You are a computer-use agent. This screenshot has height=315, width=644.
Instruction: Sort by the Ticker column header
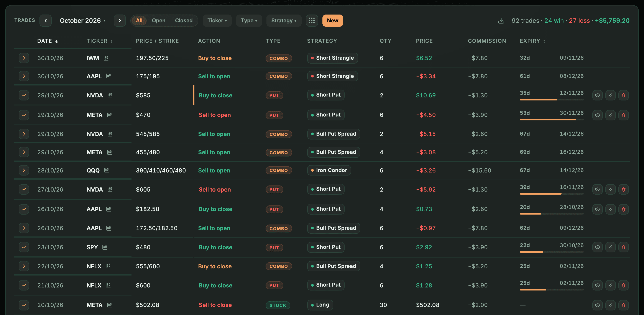[x=100, y=41]
